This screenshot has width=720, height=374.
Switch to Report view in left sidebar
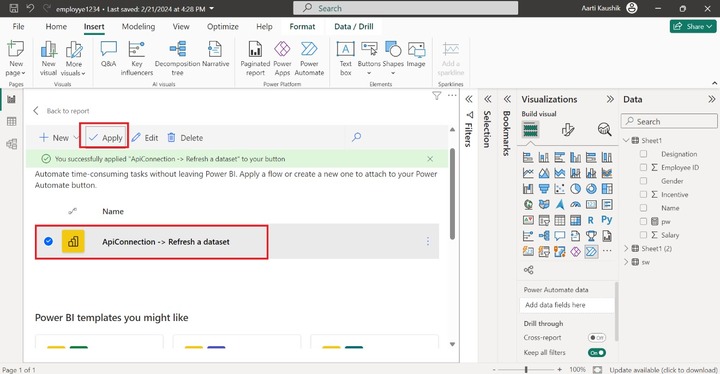pyautogui.click(x=11, y=99)
